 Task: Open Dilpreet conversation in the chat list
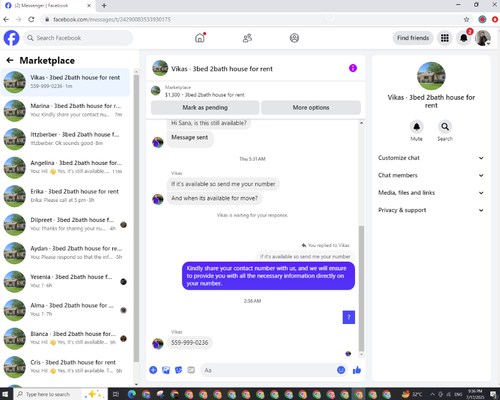pyautogui.click(x=65, y=224)
